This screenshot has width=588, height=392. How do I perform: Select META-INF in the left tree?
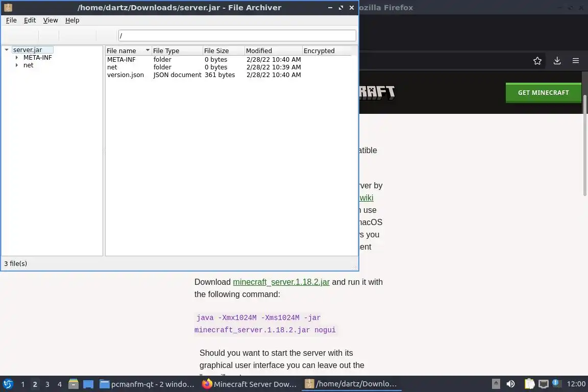(37, 57)
